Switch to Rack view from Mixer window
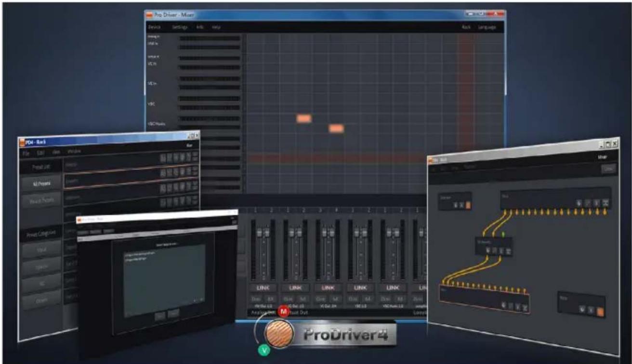The image size is (632, 364). (466, 27)
